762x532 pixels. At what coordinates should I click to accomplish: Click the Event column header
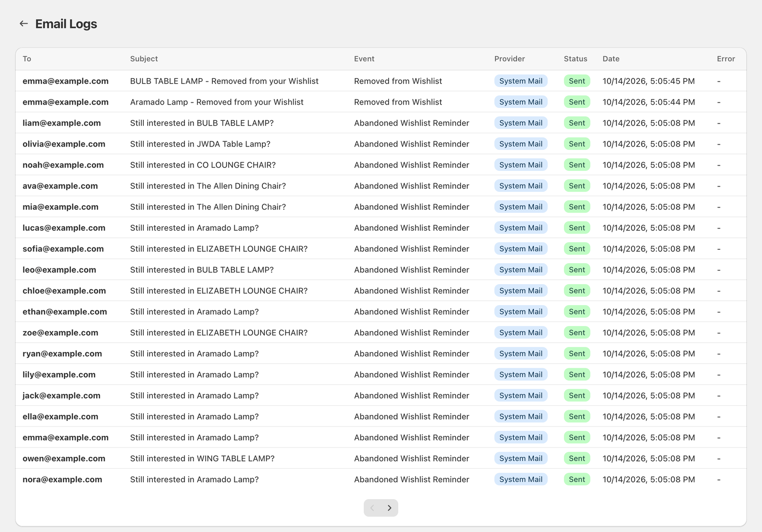point(364,59)
